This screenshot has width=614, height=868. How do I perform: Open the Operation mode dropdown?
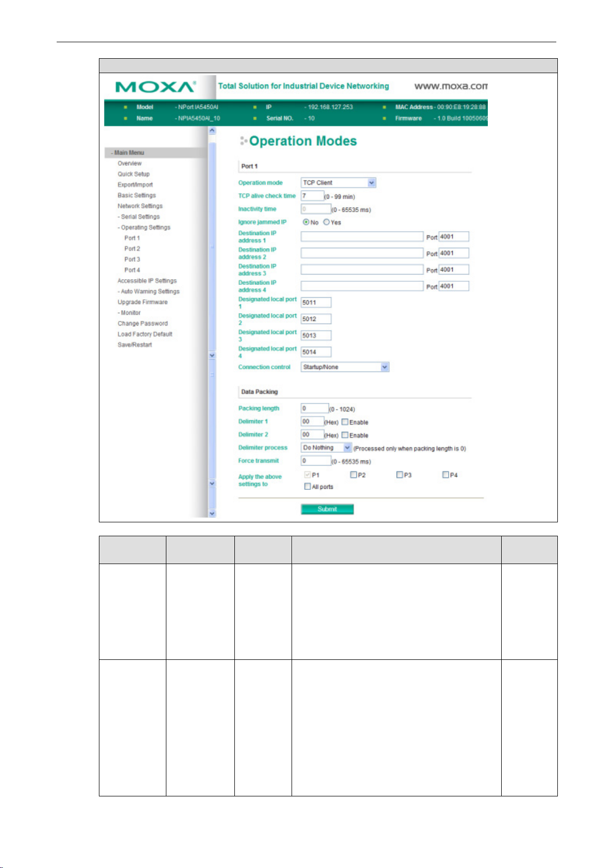point(338,183)
